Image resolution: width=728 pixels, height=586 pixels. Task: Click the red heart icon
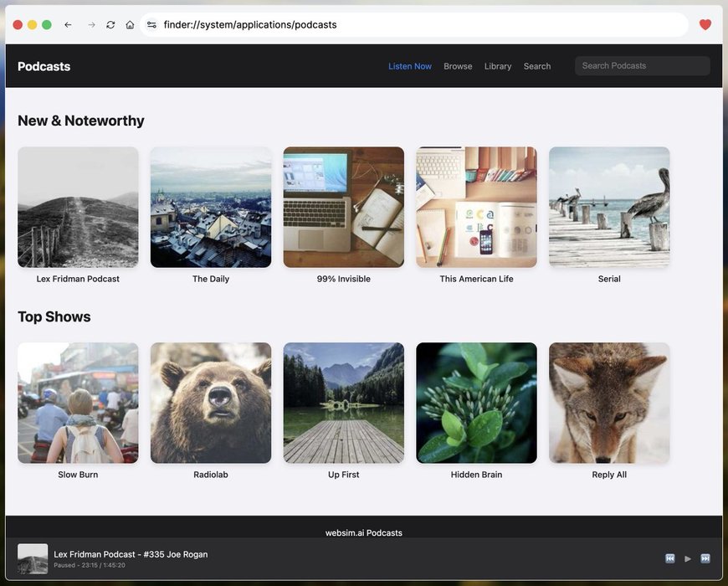point(705,24)
